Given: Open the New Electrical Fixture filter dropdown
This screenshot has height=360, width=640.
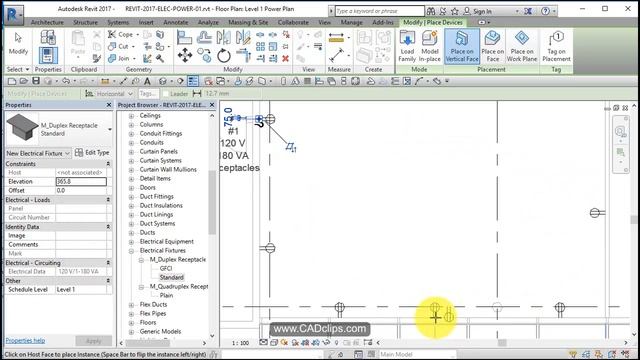Looking at the screenshot, I should click(38, 153).
